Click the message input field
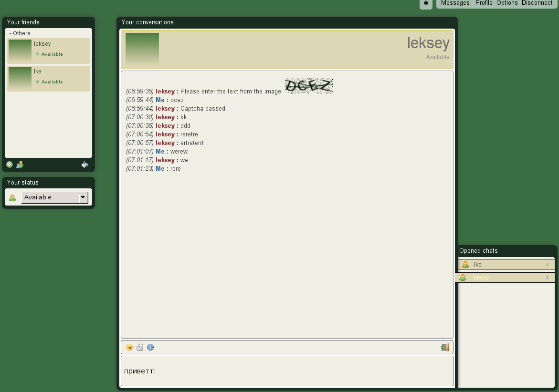This screenshot has width=559, height=392. 286,371
